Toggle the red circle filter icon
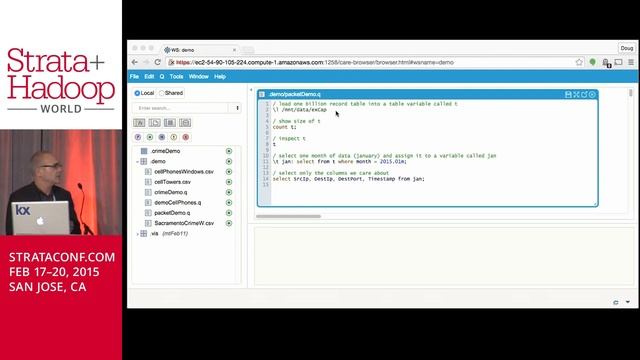 pos(186,137)
